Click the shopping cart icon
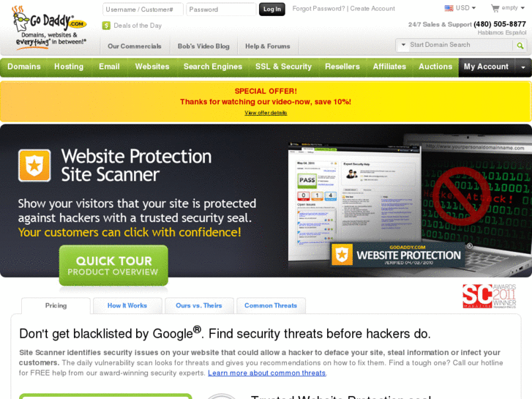 coord(495,8)
